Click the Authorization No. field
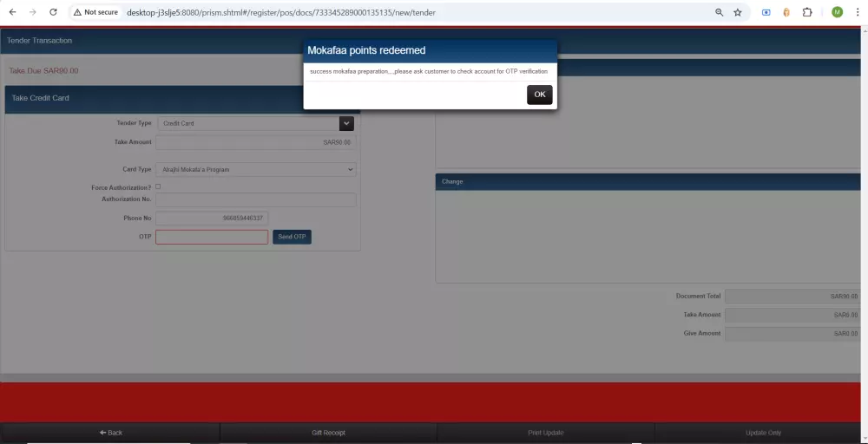The height and width of the screenshot is (444, 868). coord(256,199)
